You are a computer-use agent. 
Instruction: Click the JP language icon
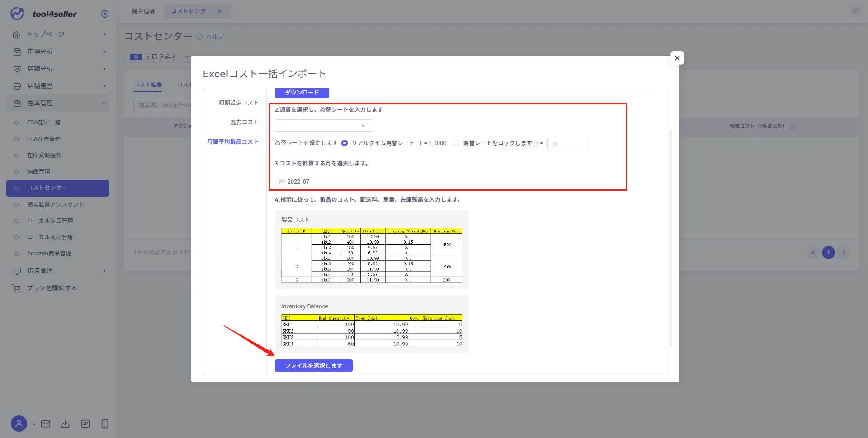point(85,424)
